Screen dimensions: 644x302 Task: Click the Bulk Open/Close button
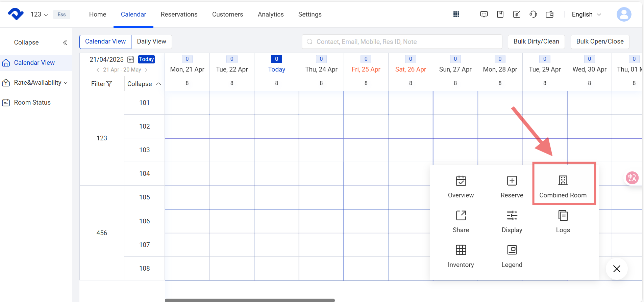[x=599, y=42]
